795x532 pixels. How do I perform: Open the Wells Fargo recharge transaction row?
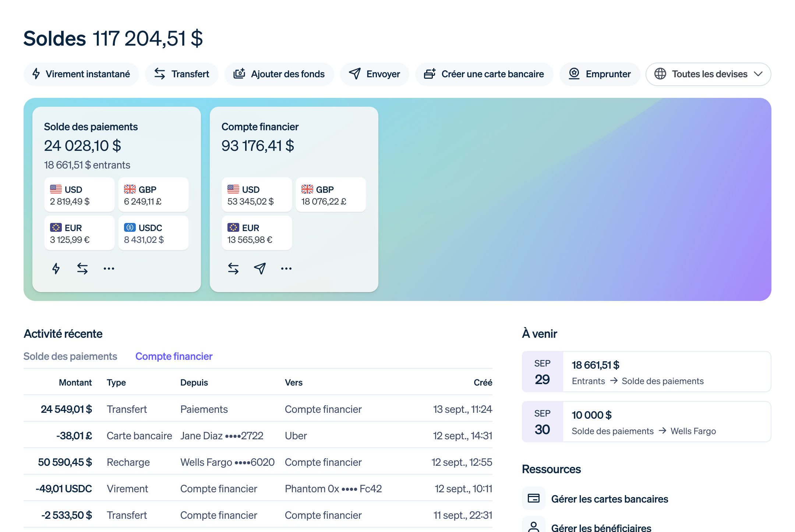pos(258,462)
